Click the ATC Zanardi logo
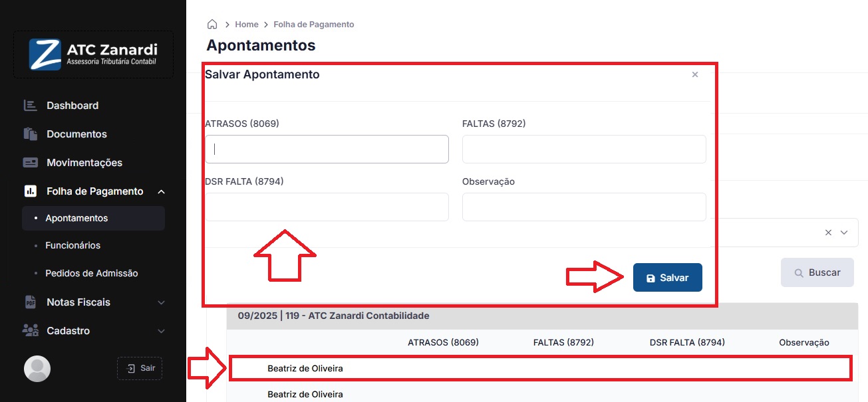 [x=93, y=54]
